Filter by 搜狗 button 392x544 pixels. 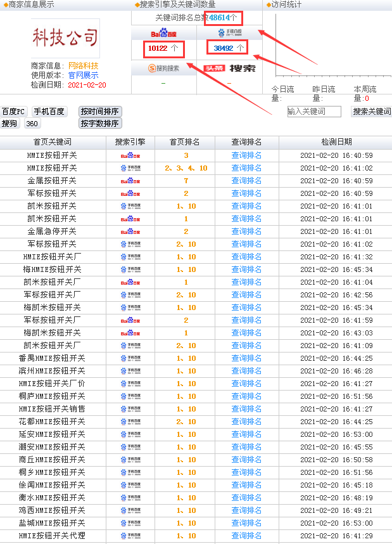click(9, 123)
